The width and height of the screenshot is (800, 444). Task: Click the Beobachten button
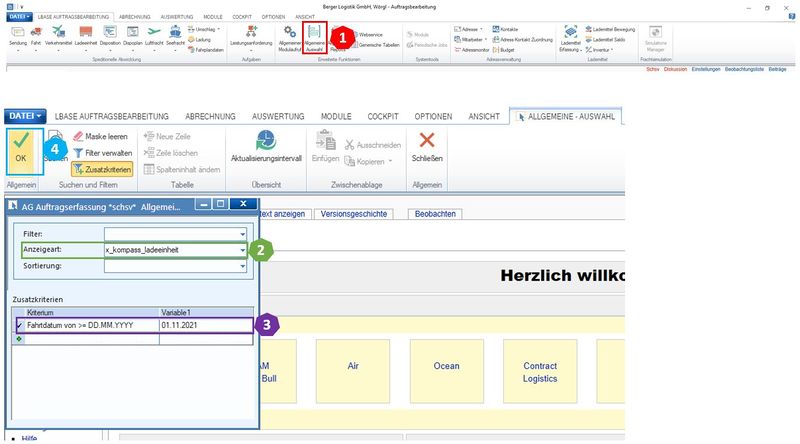435,214
